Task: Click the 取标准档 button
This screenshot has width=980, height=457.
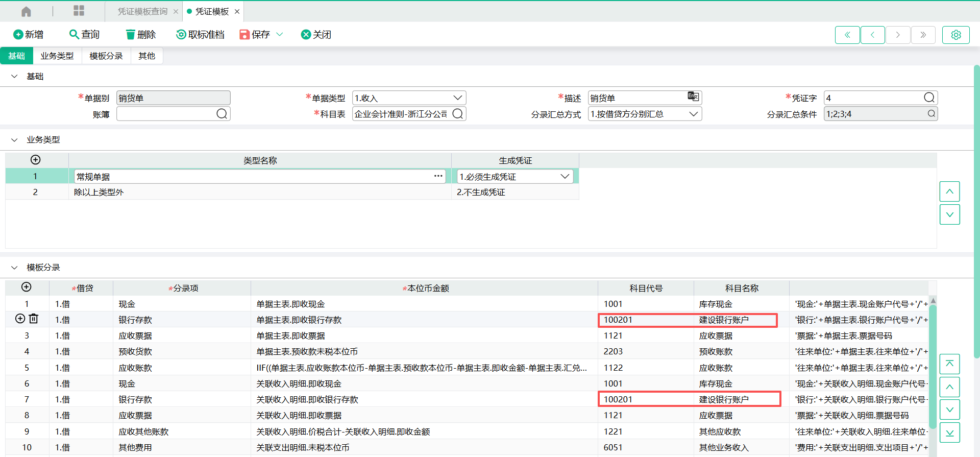Action: click(200, 34)
